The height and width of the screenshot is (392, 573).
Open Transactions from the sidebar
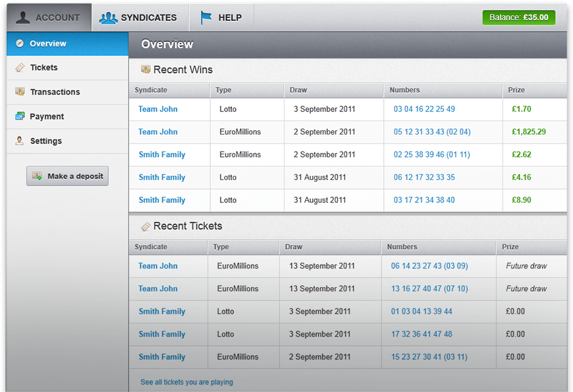click(x=67, y=92)
